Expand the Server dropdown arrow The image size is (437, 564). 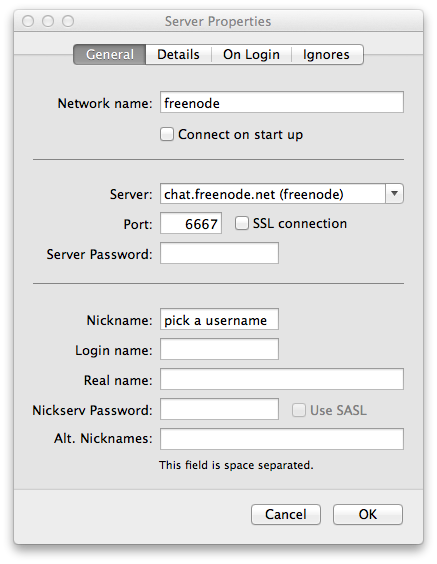coord(394,194)
